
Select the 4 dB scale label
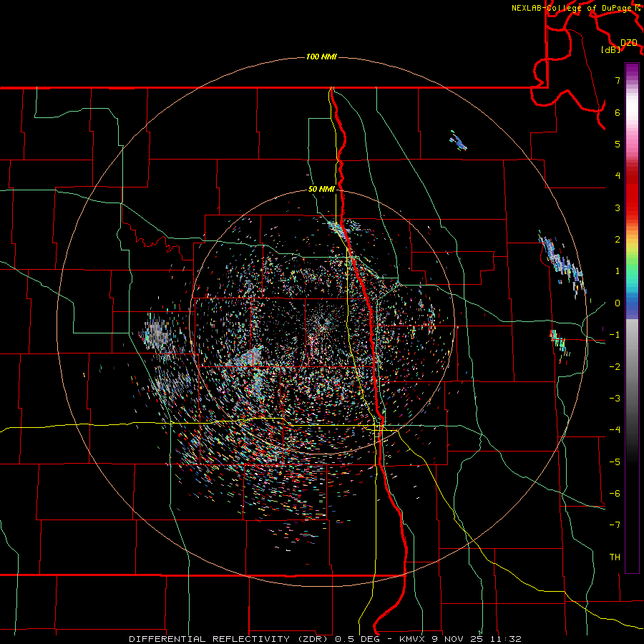coord(618,176)
